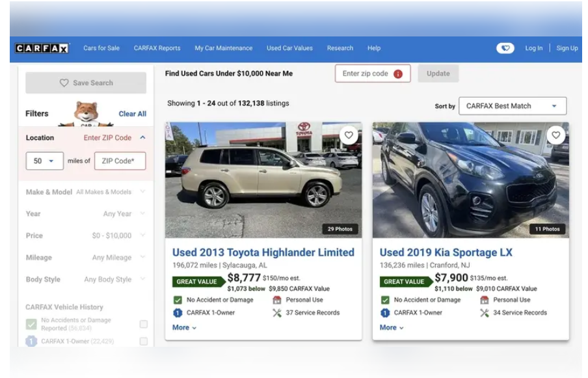Favorite the Kia Sportage with heart icon
Viewport: 588px width, 378px height.
(x=555, y=135)
